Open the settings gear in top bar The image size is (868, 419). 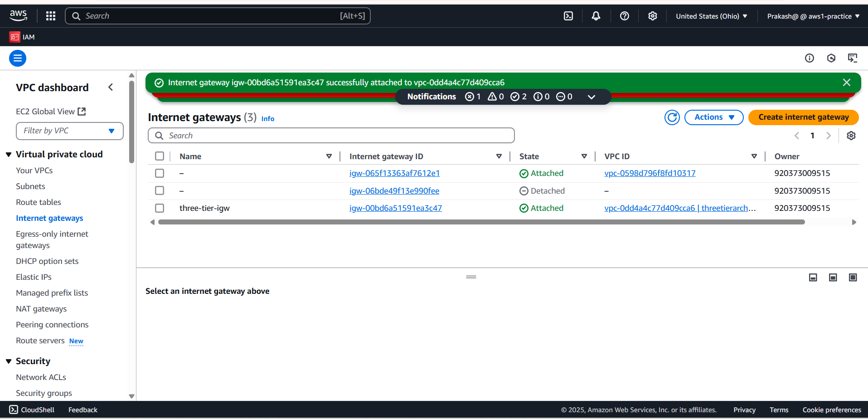(x=653, y=16)
